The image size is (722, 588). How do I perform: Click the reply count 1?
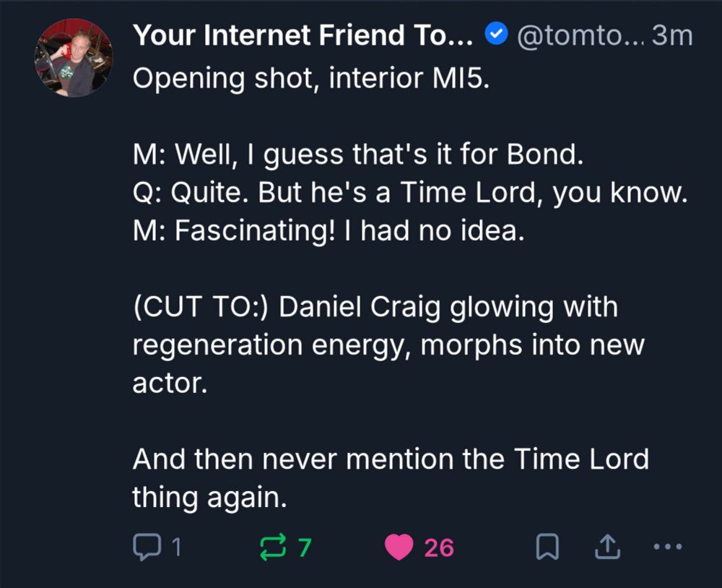pyautogui.click(x=175, y=548)
